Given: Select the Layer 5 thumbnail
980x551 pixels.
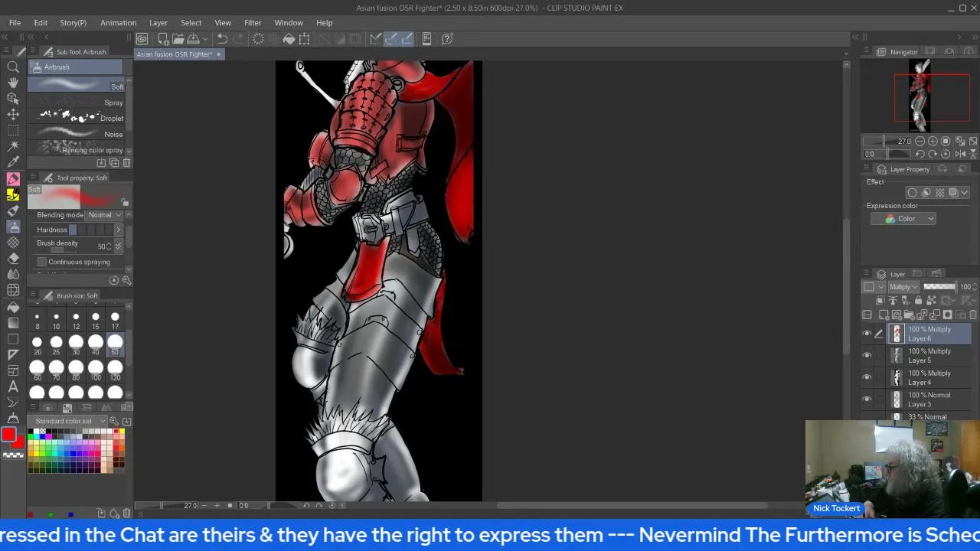Looking at the screenshot, I should click(897, 356).
